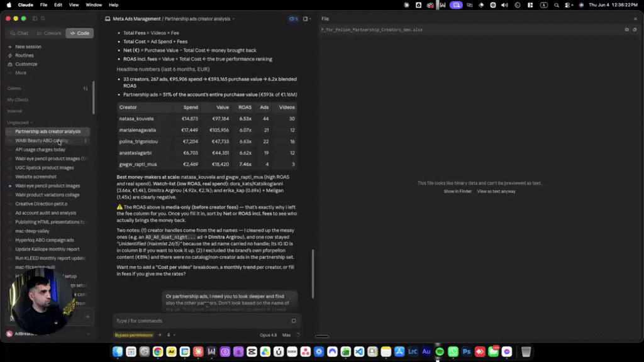
Task: Expand the More section
Action: pos(21,73)
